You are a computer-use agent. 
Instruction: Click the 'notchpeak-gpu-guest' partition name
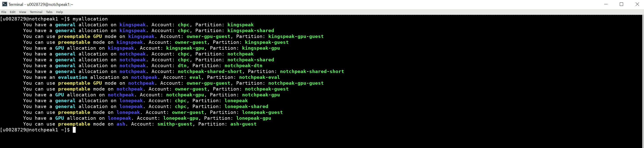click(296, 83)
